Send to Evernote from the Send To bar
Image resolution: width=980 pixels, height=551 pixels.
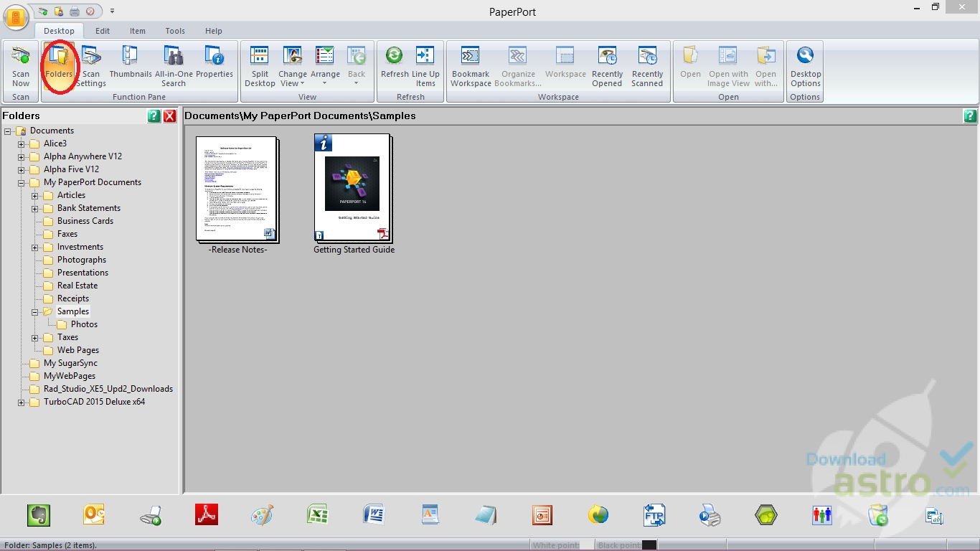[39, 514]
